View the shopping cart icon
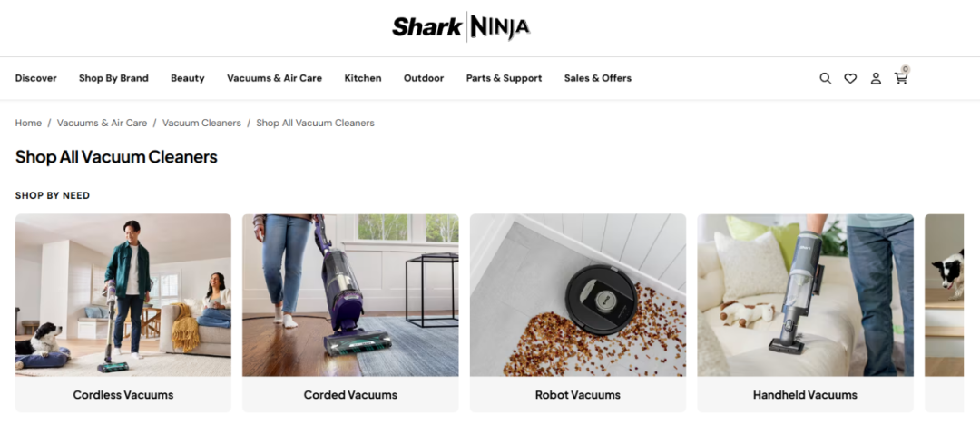 [901, 77]
